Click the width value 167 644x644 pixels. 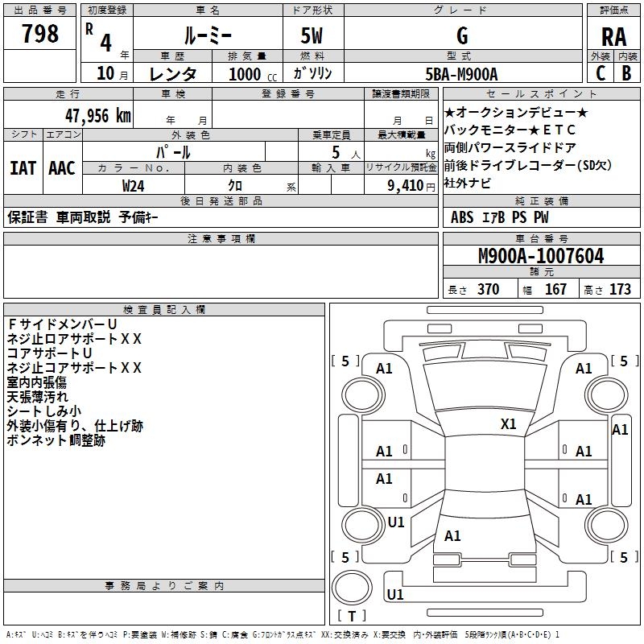point(555,289)
